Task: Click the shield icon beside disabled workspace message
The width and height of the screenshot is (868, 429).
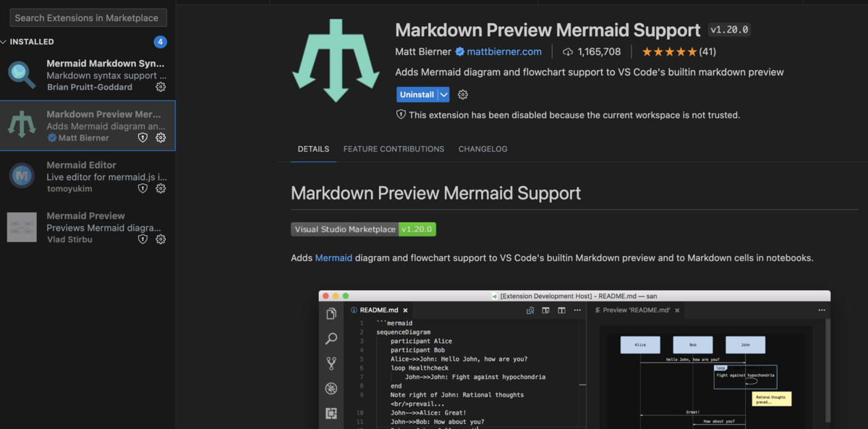Action: tap(401, 114)
